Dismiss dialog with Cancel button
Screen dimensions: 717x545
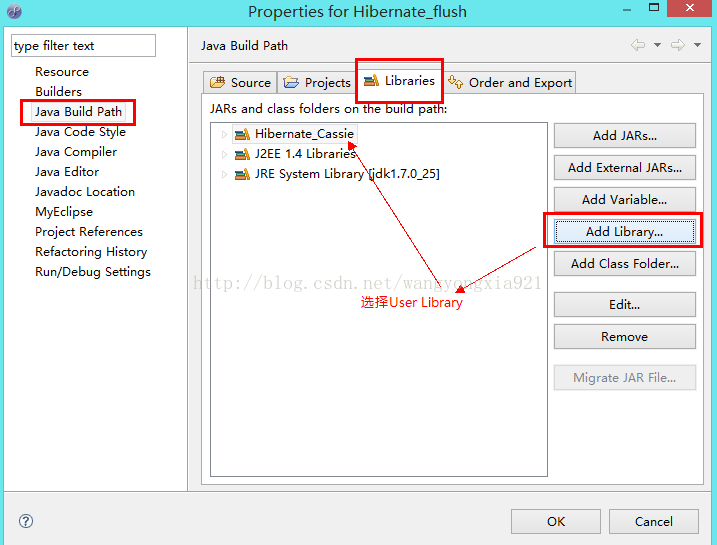pyautogui.click(x=653, y=521)
